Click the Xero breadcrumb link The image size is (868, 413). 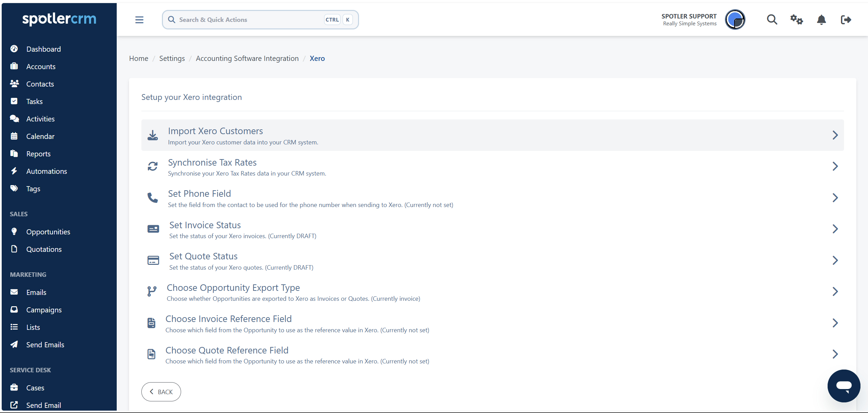[317, 59]
